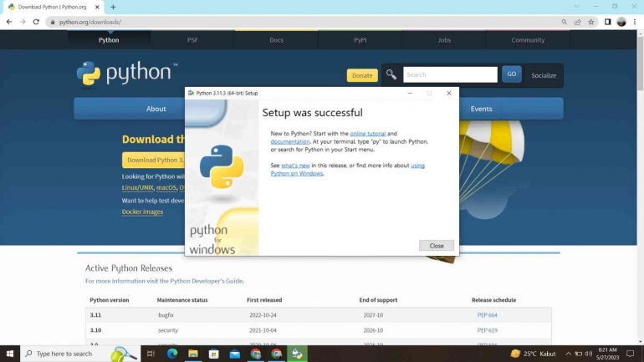The image size is (644, 362).
Task: Open the Chrome profile avatar
Action: click(x=621, y=22)
